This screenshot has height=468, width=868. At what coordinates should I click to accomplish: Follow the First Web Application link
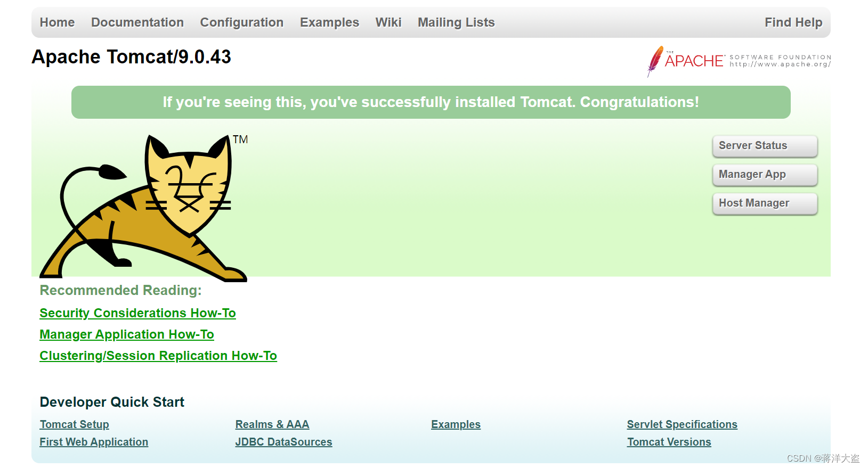[94, 442]
